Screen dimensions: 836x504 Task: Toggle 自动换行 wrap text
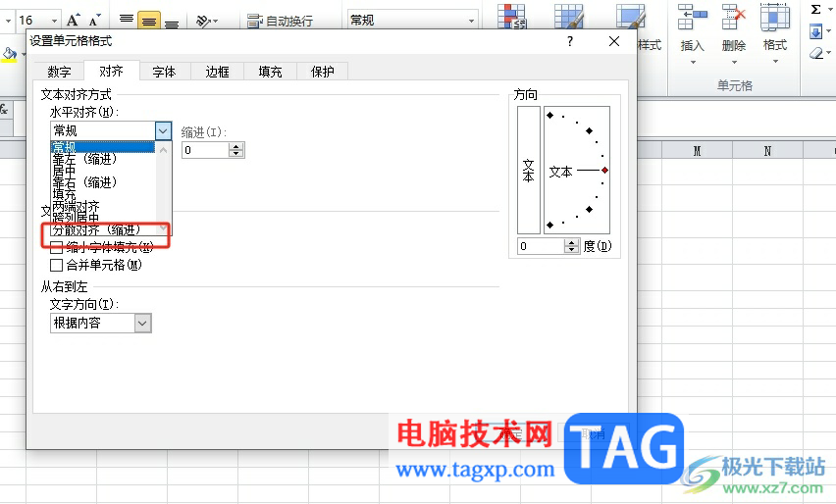[280, 21]
